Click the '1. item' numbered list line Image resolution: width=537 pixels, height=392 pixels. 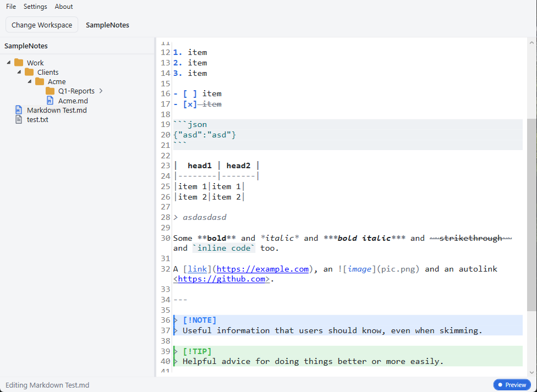pyautogui.click(x=190, y=53)
